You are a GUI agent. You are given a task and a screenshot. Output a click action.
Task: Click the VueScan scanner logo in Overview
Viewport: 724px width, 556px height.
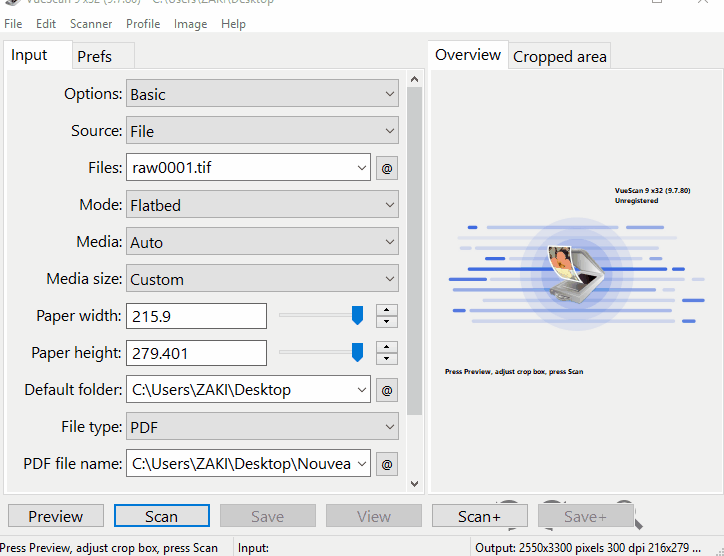(576, 275)
